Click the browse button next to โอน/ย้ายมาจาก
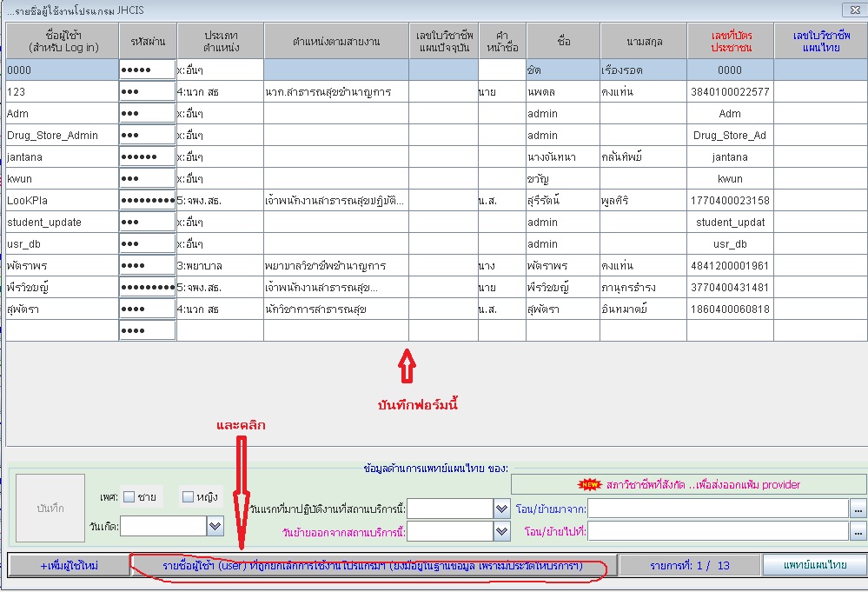This screenshot has height=592, width=868. point(858,509)
